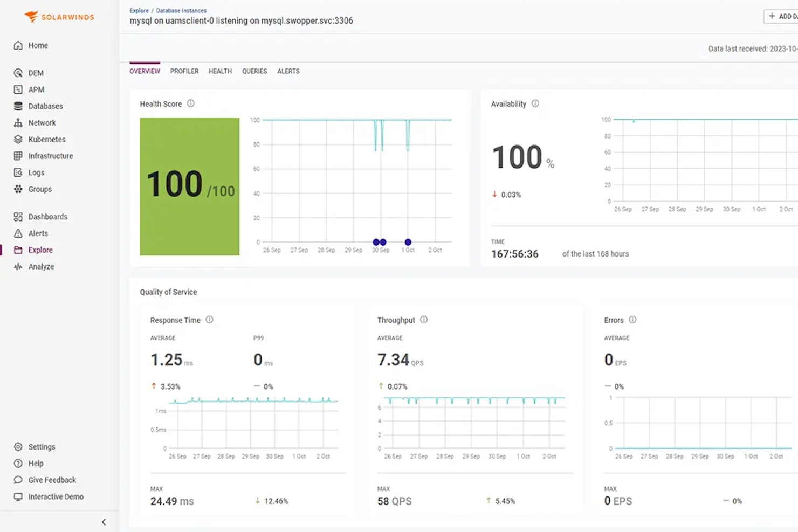The width and height of the screenshot is (798, 532).
Task: Launch the Interactive Demo
Action: (x=55, y=496)
